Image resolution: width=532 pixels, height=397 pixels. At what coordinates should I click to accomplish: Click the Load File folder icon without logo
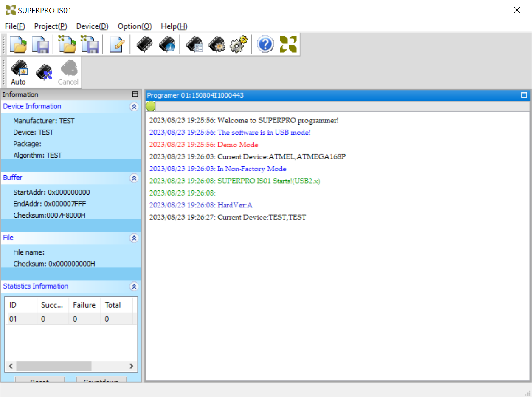(x=18, y=44)
